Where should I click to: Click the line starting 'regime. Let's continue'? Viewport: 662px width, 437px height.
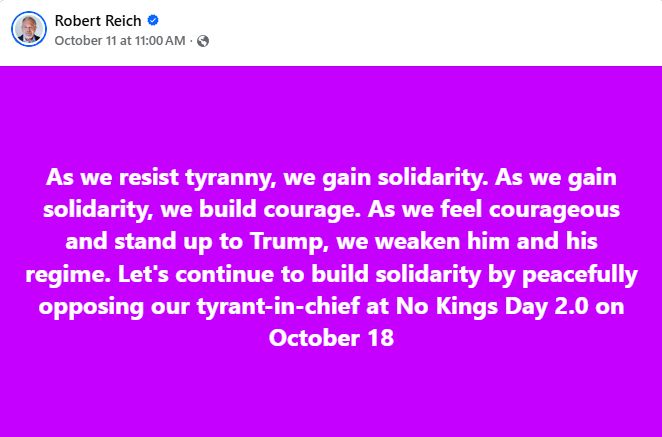point(331,274)
